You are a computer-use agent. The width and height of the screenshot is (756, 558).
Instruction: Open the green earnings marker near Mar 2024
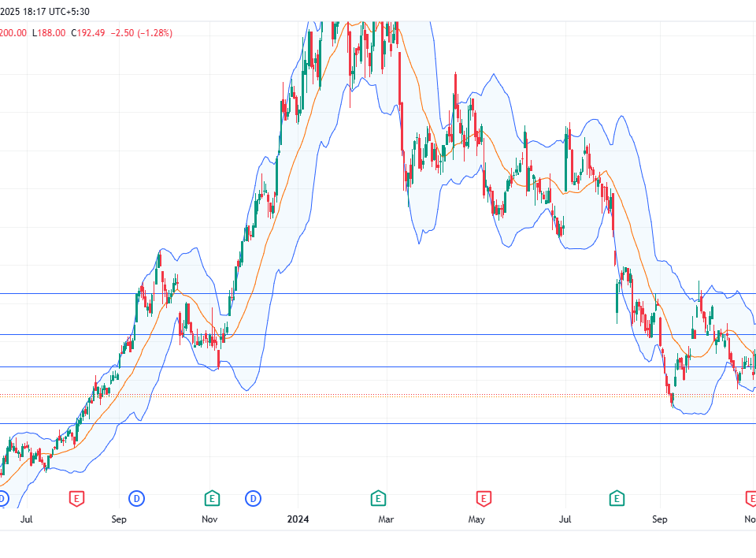point(378,498)
